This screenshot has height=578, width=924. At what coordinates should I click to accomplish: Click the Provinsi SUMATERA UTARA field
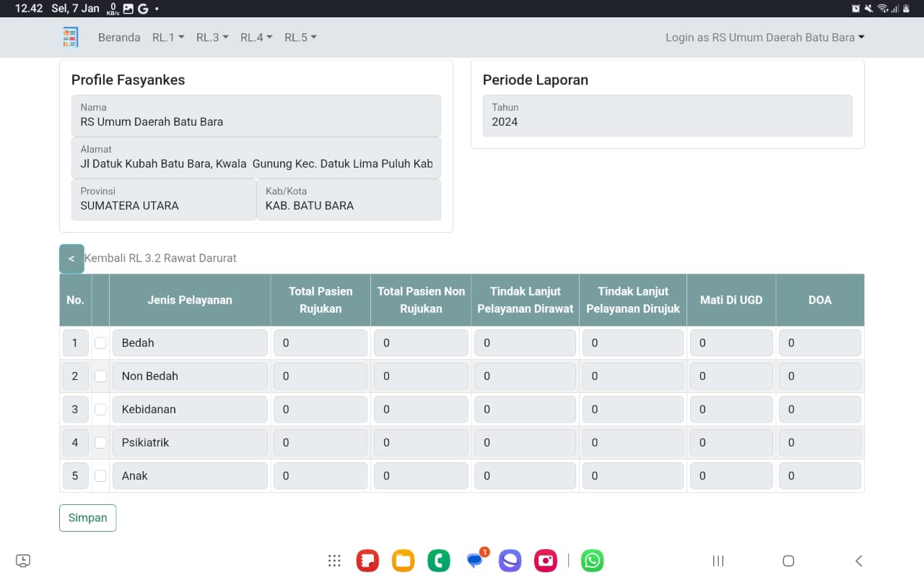click(164, 199)
